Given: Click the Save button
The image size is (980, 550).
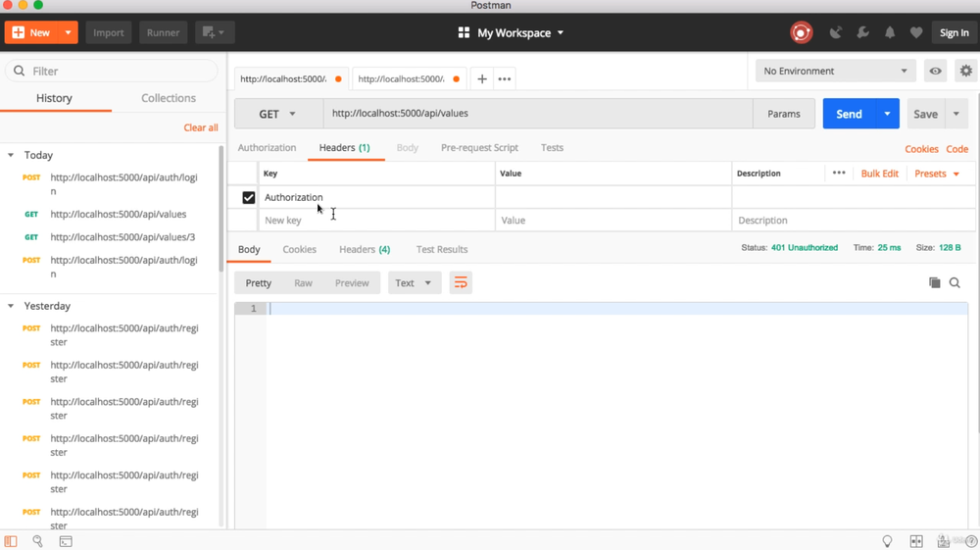Looking at the screenshot, I should pos(926,114).
